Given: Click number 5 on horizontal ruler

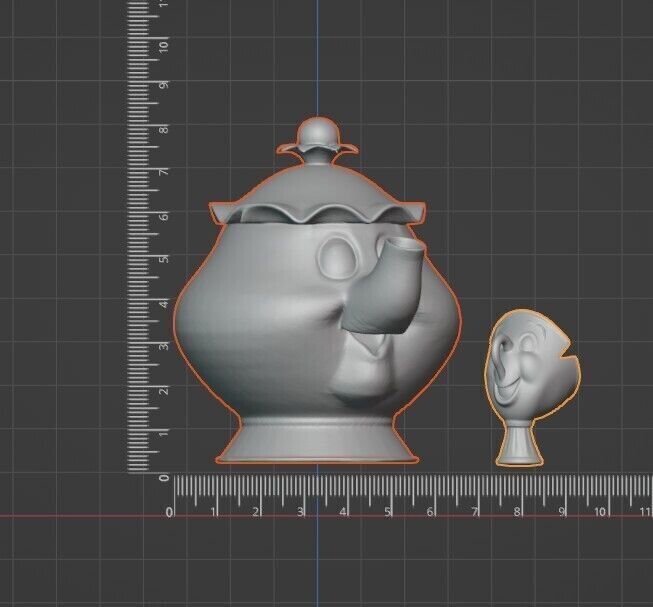Looking at the screenshot, I should (388, 511).
